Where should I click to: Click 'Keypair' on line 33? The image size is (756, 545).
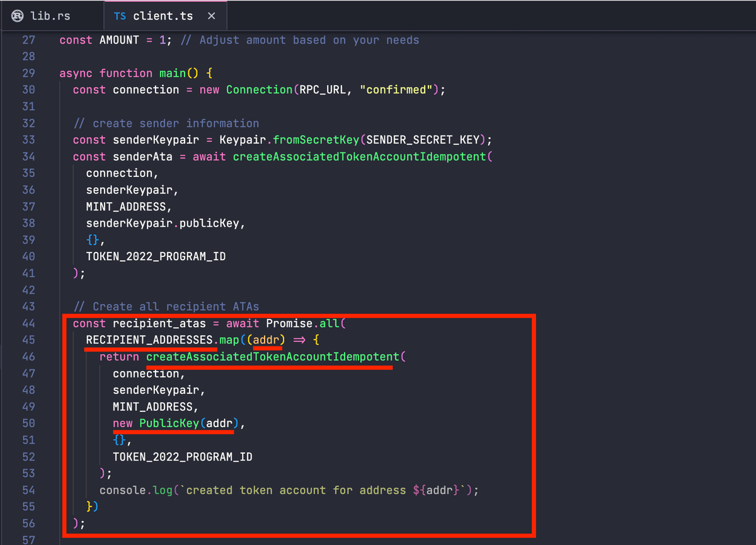pyautogui.click(x=243, y=139)
